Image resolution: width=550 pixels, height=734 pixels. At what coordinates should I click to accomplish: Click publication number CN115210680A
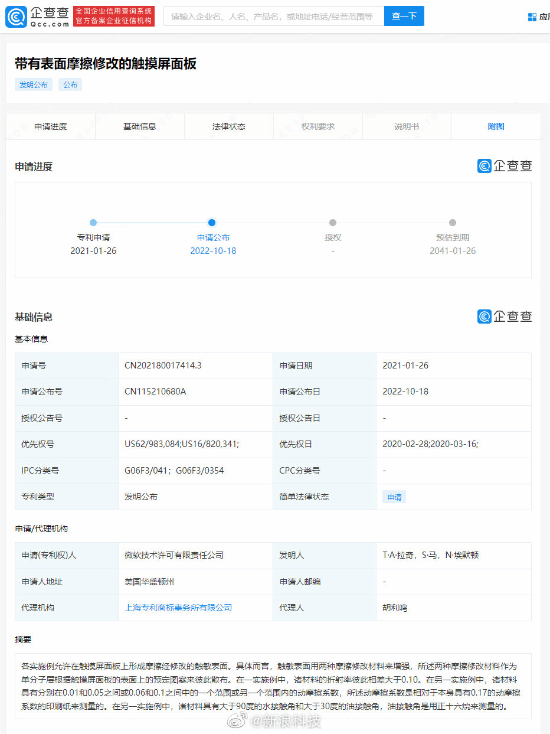155,391
